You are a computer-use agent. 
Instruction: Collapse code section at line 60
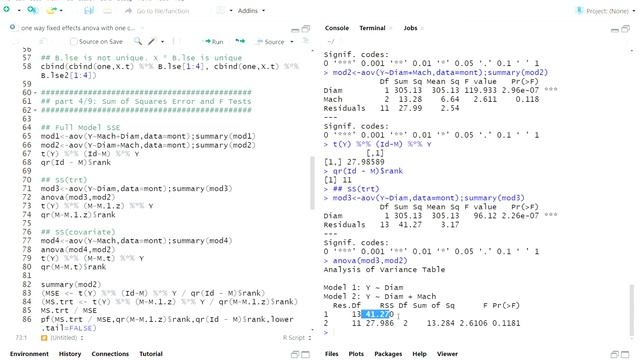coord(35,93)
